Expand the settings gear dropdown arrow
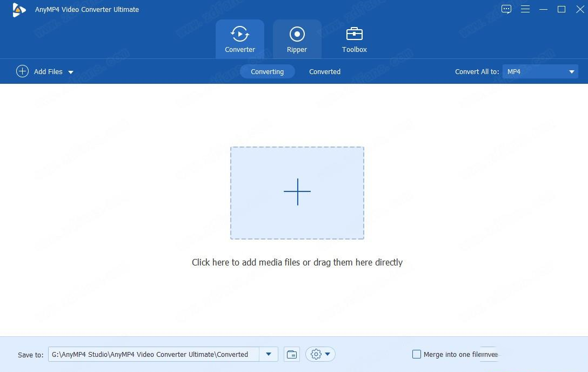This screenshot has height=372, width=588. pyautogui.click(x=327, y=354)
